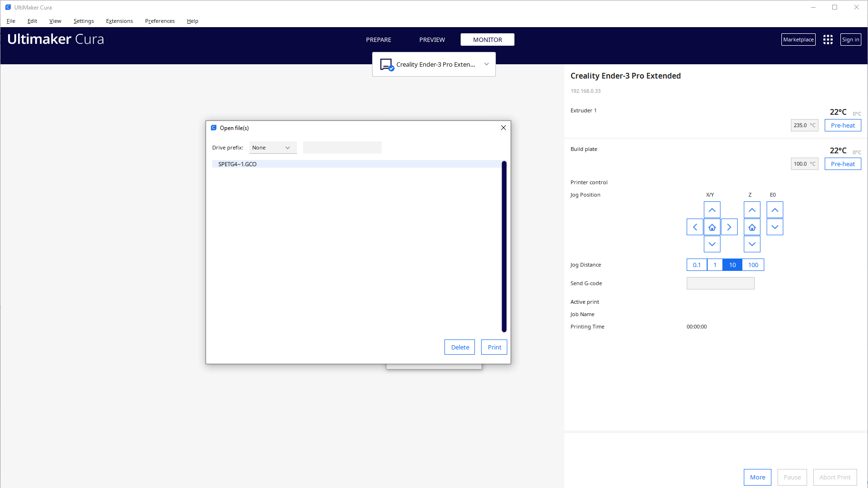Extrude filament with E0 up arrow
Viewport: 868px width, 488px height.
(775, 210)
